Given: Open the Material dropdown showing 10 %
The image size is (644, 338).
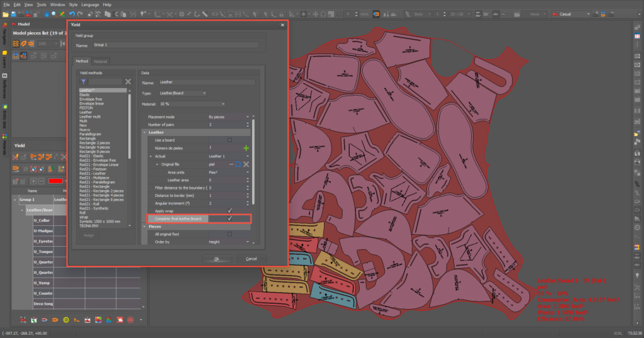Looking at the screenshot, I should coord(192,104).
